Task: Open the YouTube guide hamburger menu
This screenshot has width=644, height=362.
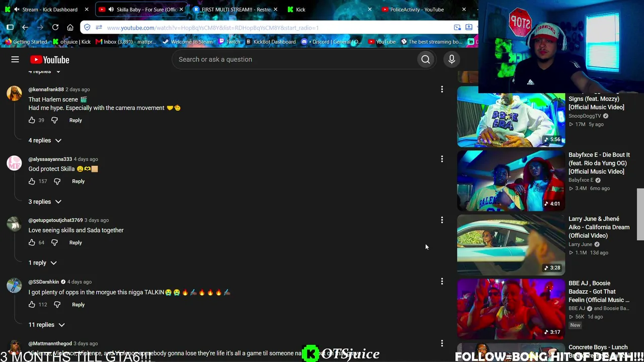Action: pyautogui.click(x=15, y=59)
